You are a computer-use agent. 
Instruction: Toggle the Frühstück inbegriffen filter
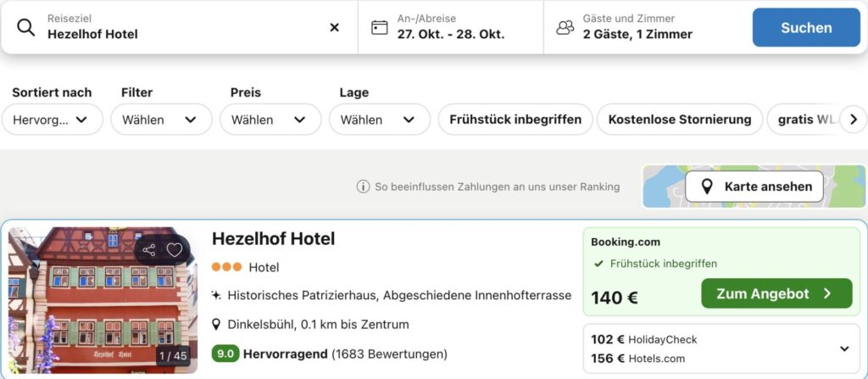[x=515, y=120]
